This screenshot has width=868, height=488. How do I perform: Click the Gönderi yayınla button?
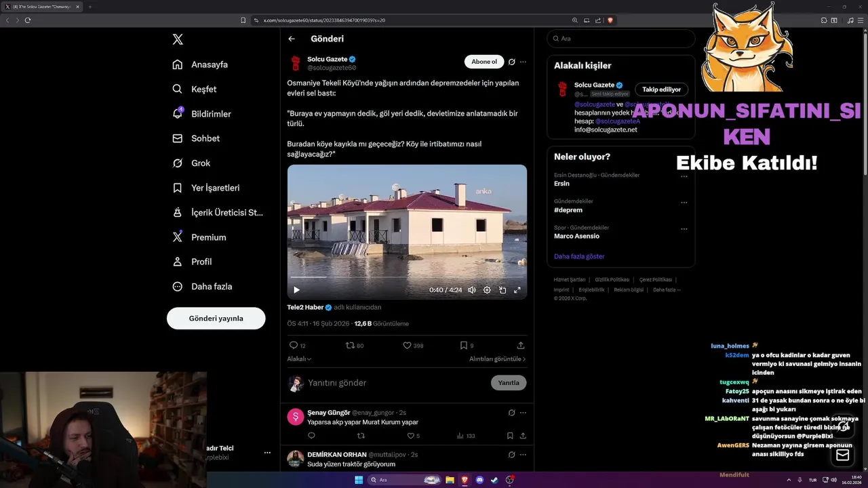point(216,319)
